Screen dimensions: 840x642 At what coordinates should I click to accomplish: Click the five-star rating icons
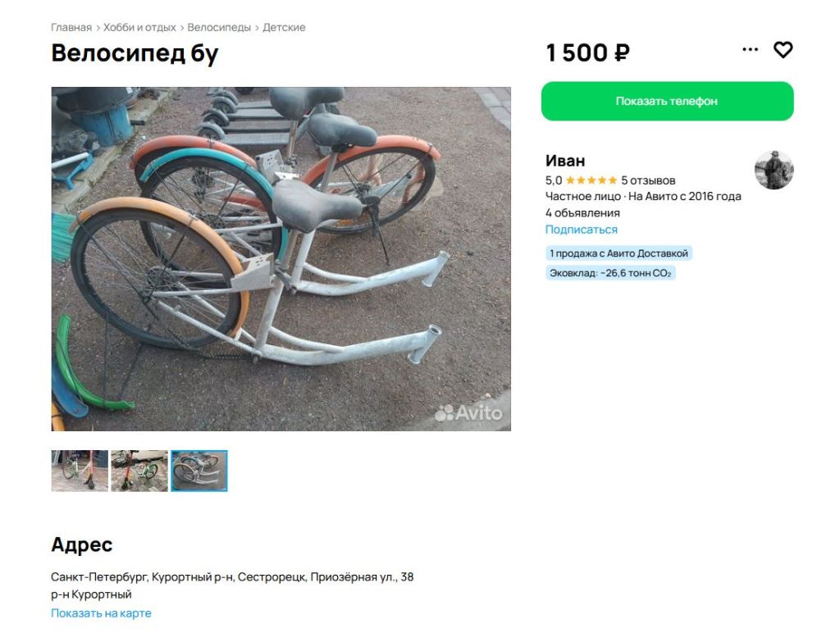coord(591,180)
